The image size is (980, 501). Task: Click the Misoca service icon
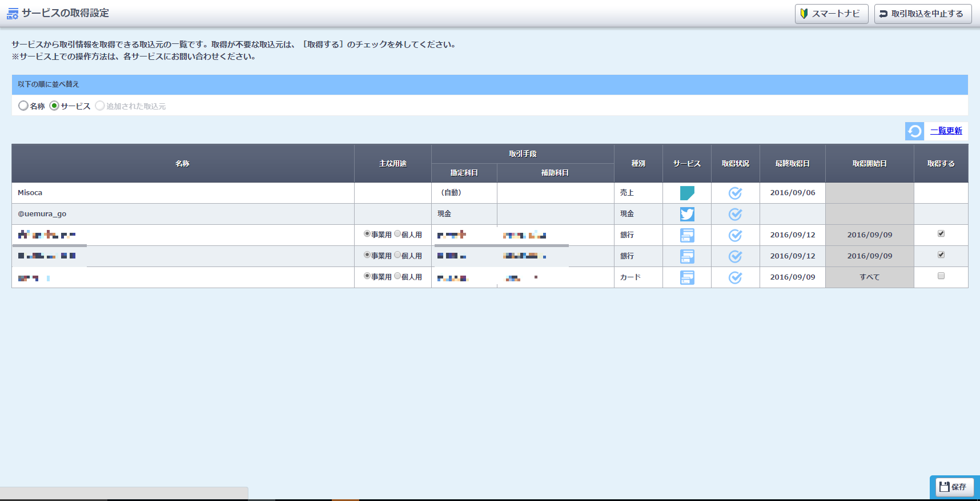pyautogui.click(x=687, y=193)
